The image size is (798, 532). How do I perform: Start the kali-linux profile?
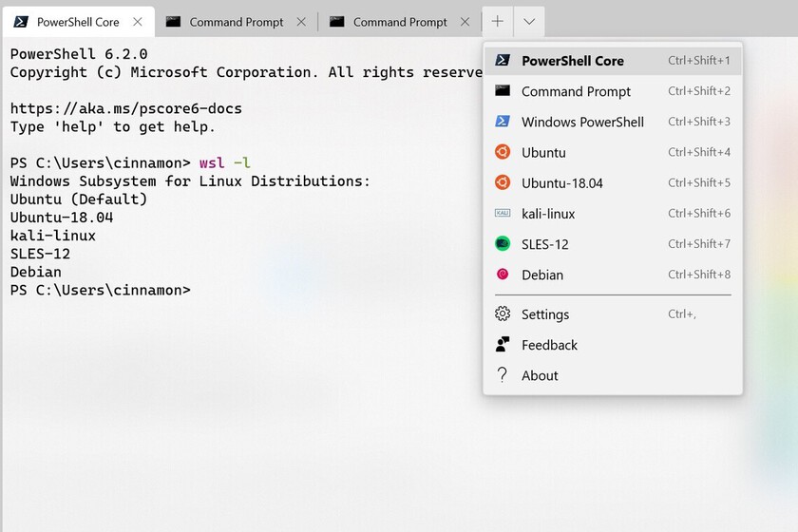[x=613, y=214]
